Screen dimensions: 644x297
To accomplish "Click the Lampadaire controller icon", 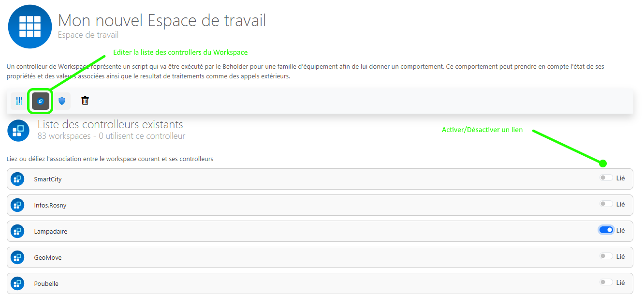I will click(x=17, y=231).
